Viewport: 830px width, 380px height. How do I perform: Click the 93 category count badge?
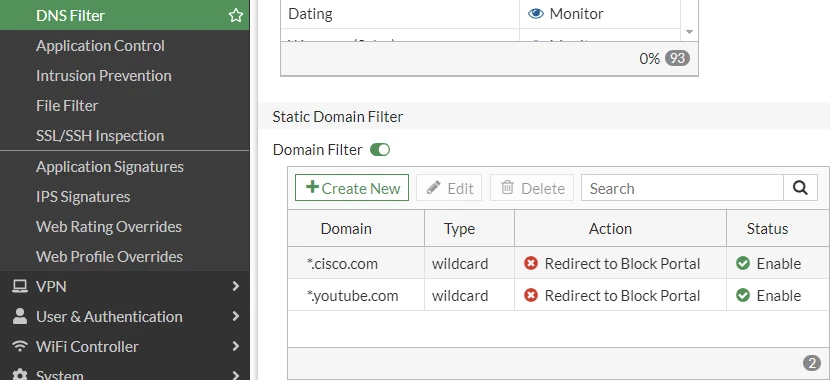[678, 58]
